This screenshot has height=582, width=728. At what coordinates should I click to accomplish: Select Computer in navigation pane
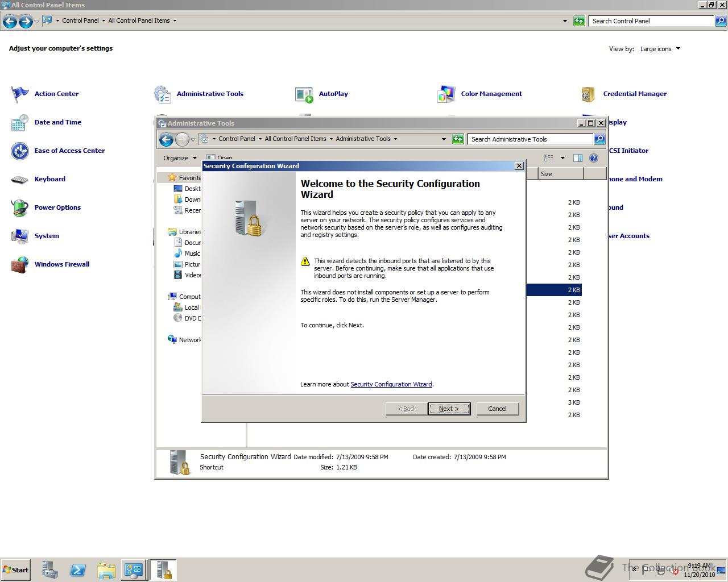[189, 297]
